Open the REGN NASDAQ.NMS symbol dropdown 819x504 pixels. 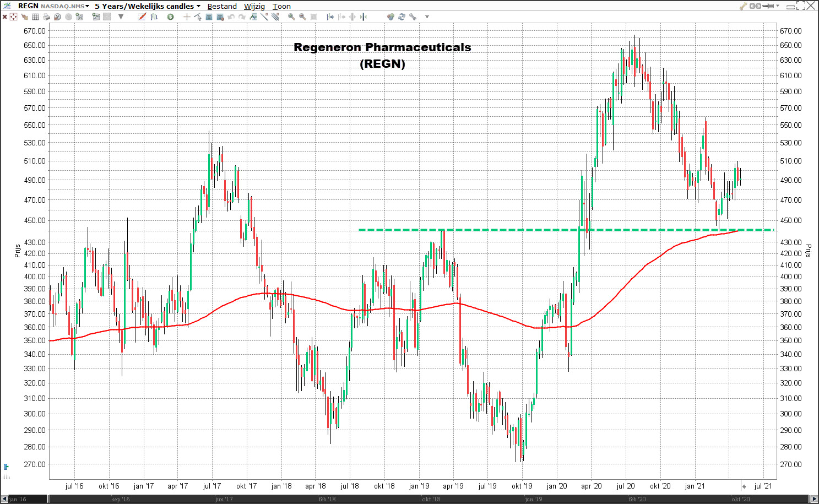point(53,6)
